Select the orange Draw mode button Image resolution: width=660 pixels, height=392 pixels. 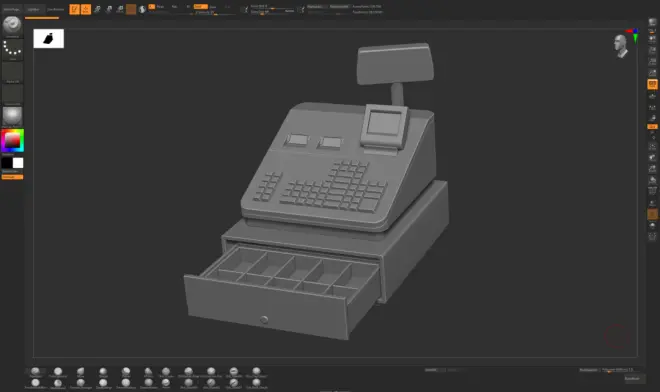point(86,9)
